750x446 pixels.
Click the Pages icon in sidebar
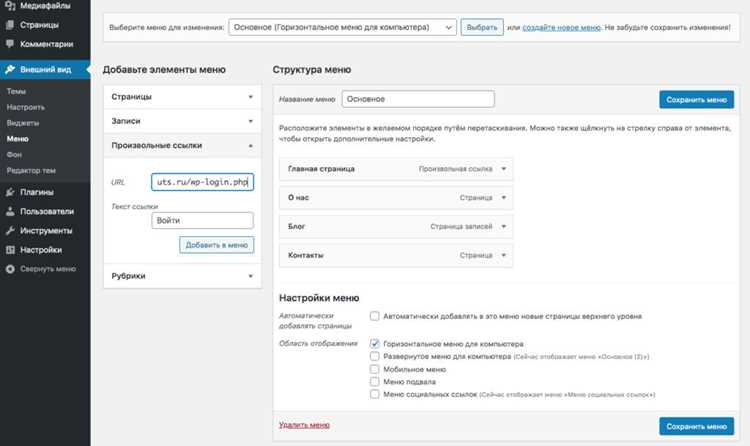pos(10,25)
